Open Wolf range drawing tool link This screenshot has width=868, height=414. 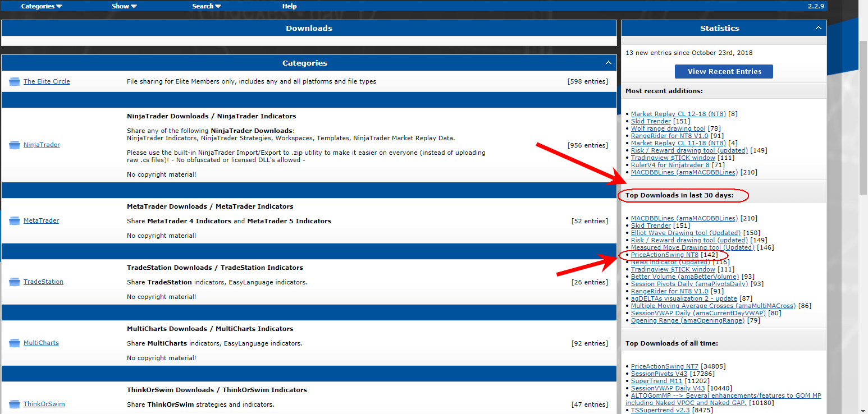(668, 128)
